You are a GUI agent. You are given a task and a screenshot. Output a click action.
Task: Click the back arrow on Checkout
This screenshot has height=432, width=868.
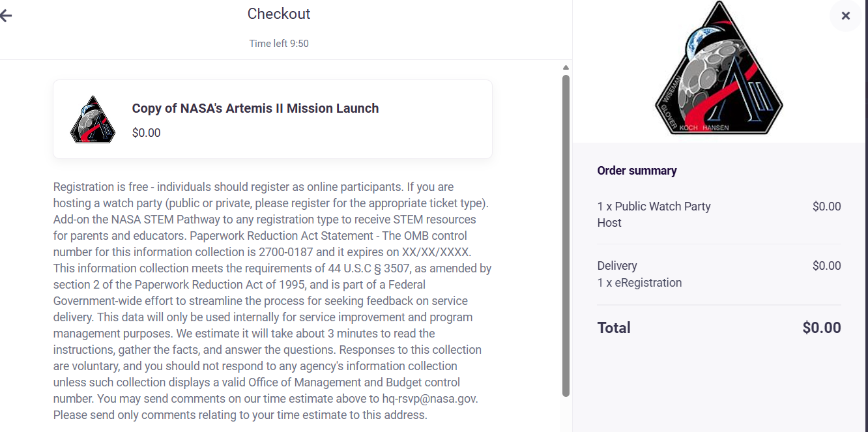pos(6,16)
